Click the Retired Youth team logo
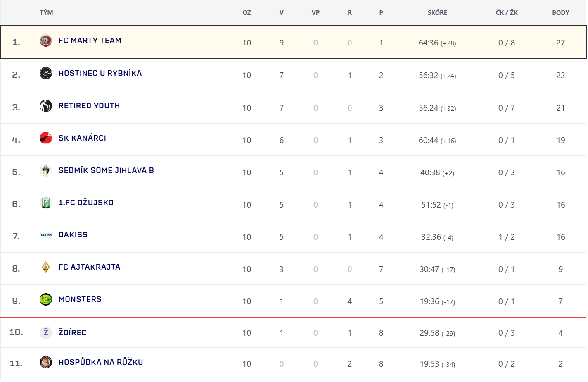This screenshot has width=588, height=382. click(46, 106)
